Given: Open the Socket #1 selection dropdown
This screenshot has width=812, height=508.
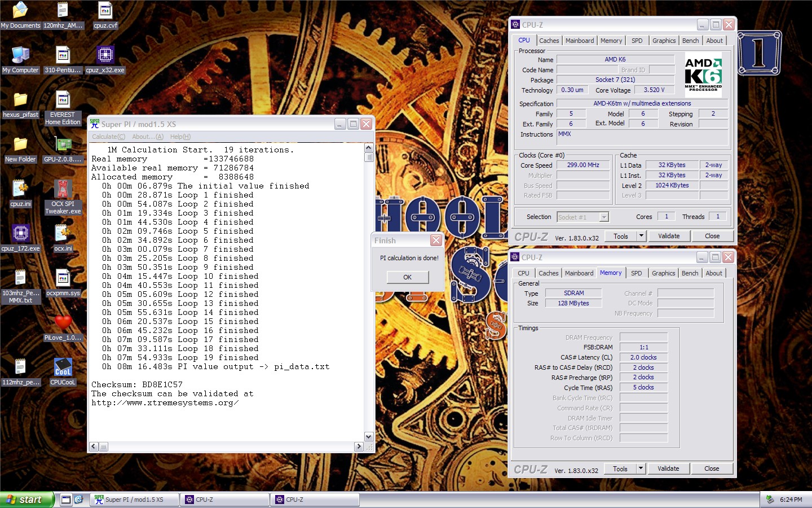Looking at the screenshot, I should [x=582, y=217].
